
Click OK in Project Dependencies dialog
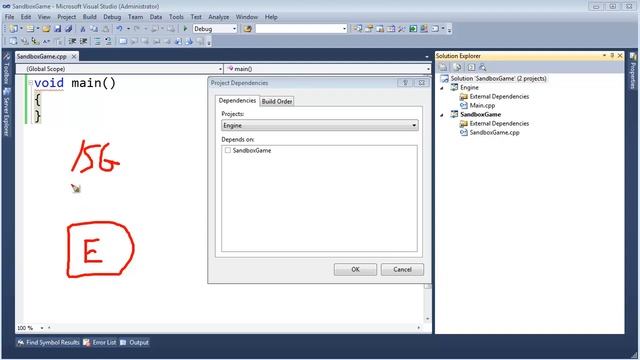[x=355, y=269]
